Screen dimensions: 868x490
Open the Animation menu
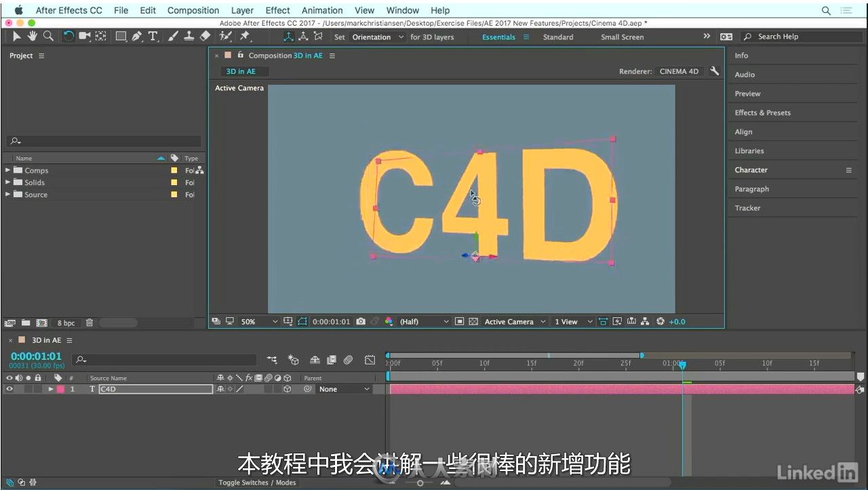pyautogui.click(x=322, y=10)
